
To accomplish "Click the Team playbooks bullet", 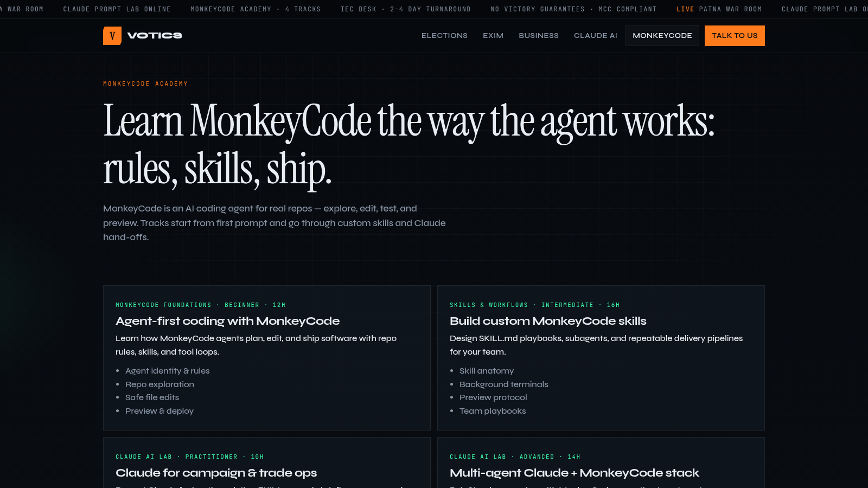I will (493, 411).
